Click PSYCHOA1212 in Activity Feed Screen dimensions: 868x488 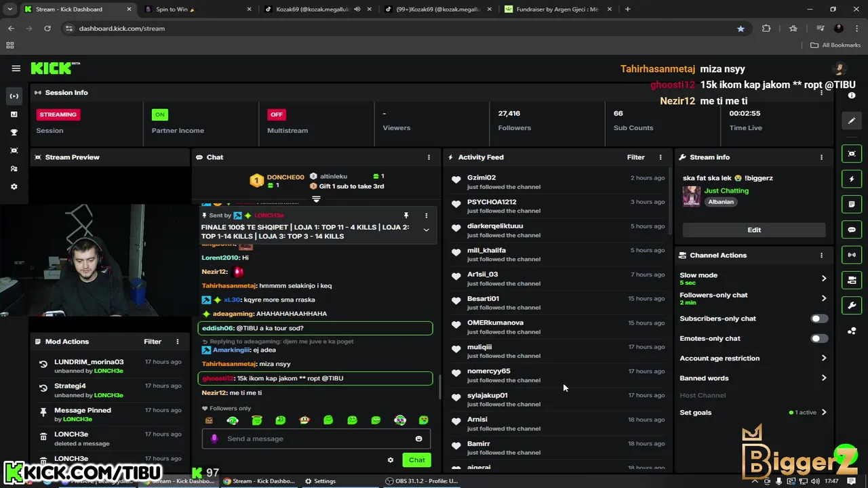point(492,202)
